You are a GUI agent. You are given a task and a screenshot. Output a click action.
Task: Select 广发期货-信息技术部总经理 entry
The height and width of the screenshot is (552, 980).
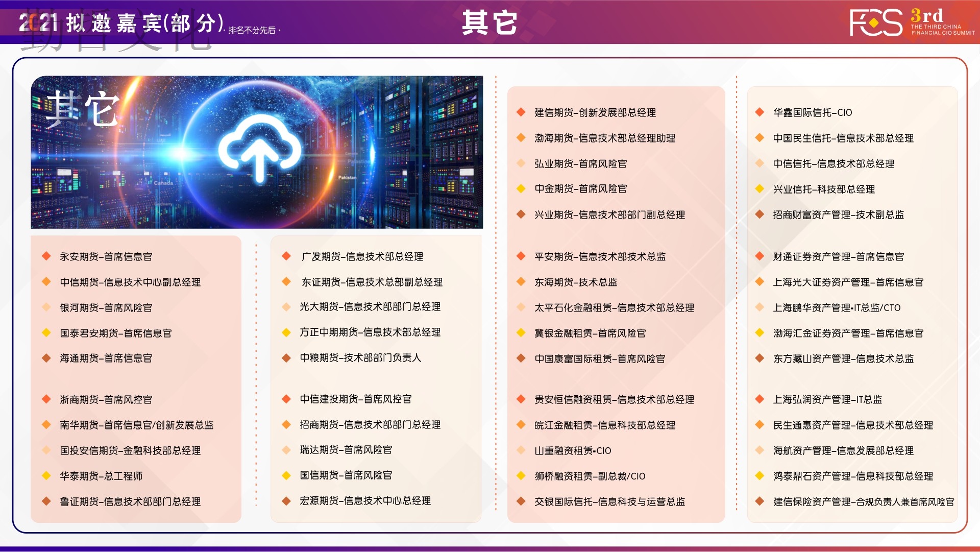click(362, 256)
